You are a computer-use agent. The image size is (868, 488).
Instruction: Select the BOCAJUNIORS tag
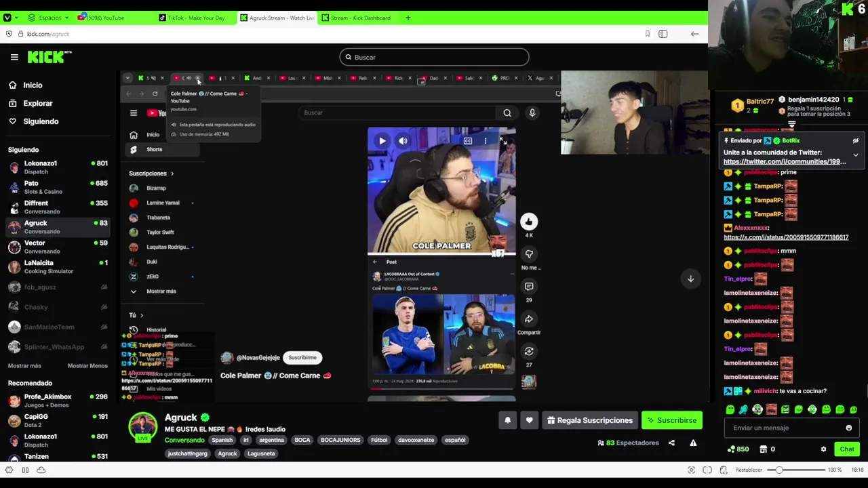click(340, 440)
